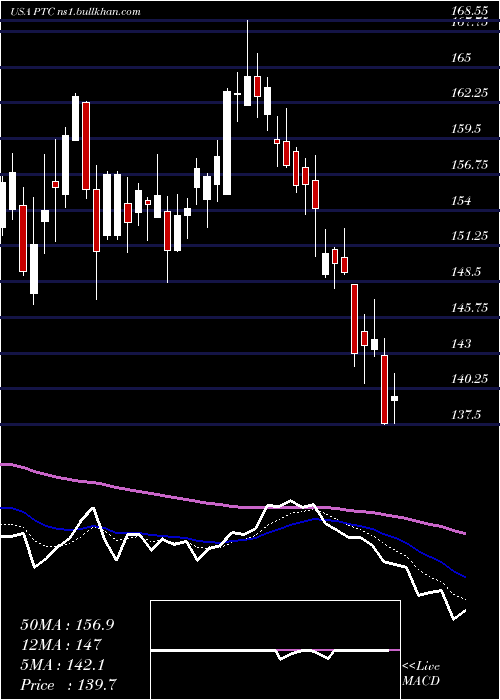500x700 pixels.
Task: Click the last white candlestick near 139.7
Action: click(x=394, y=398)
